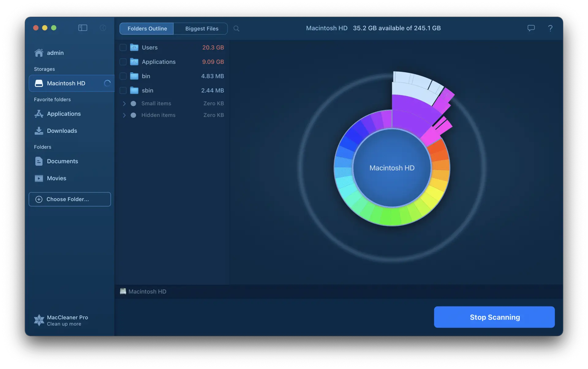This screenshot has width=588, height=369.
Task: Open the Documents folder in sidebar
Action: (x=56, y=161)
